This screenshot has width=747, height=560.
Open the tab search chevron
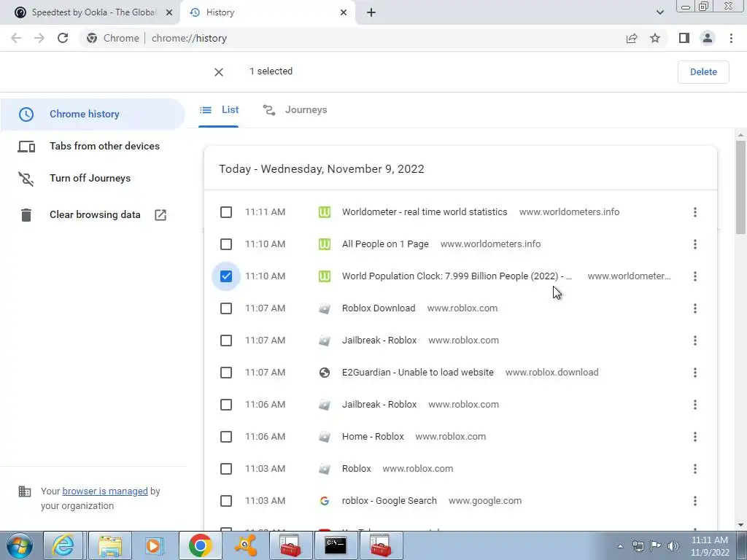pos(659,12)
